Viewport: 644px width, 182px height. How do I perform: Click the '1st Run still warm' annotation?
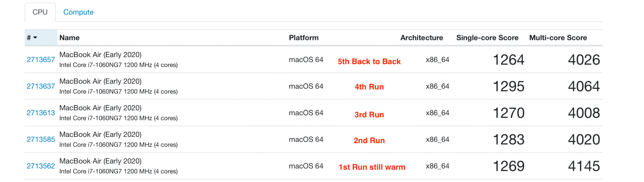(x=372, y=167)
